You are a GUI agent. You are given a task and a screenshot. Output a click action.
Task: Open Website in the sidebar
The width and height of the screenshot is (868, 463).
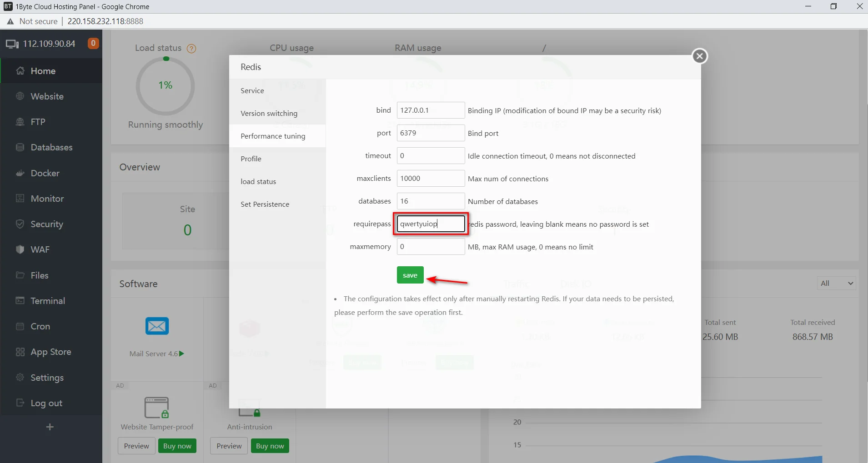pyautogui.click(x=51, y=96)
